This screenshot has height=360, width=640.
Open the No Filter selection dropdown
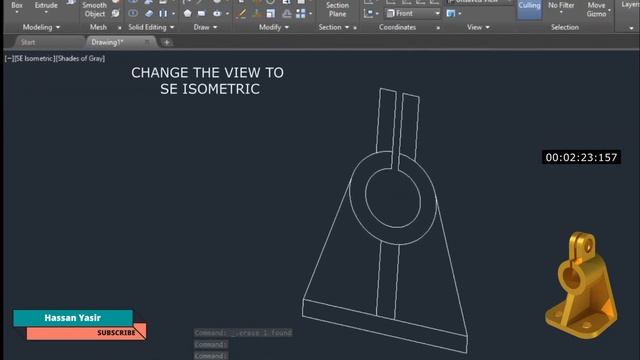(x=561, y=7)
